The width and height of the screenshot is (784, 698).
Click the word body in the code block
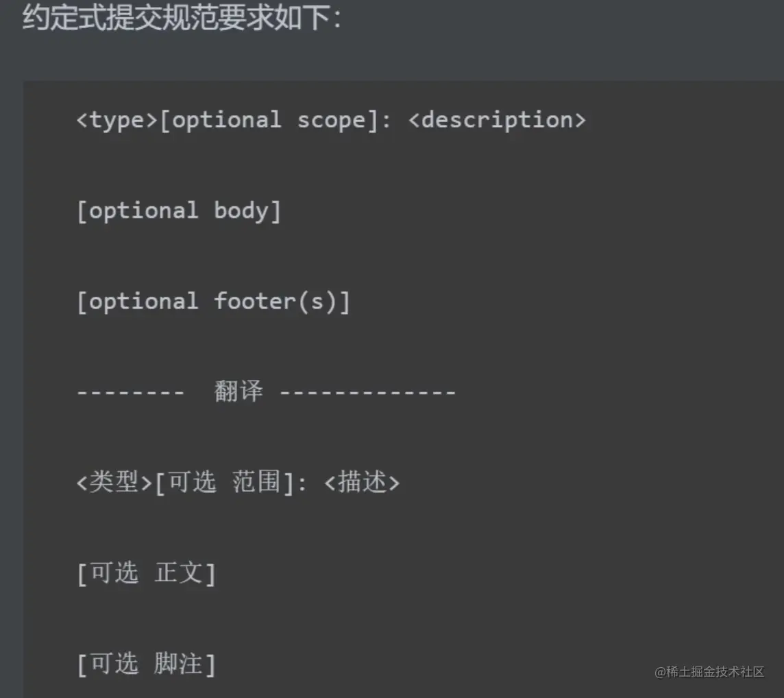click(x=241, y=210)
